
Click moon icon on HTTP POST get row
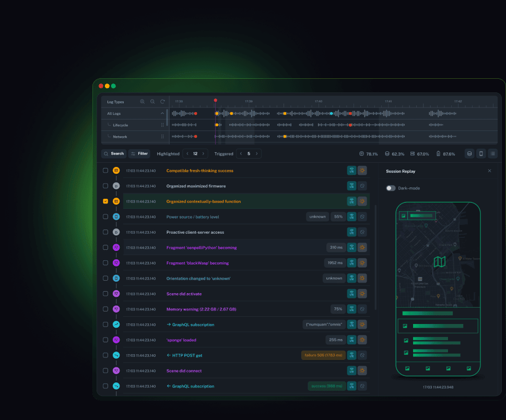(x=362, y=355)
